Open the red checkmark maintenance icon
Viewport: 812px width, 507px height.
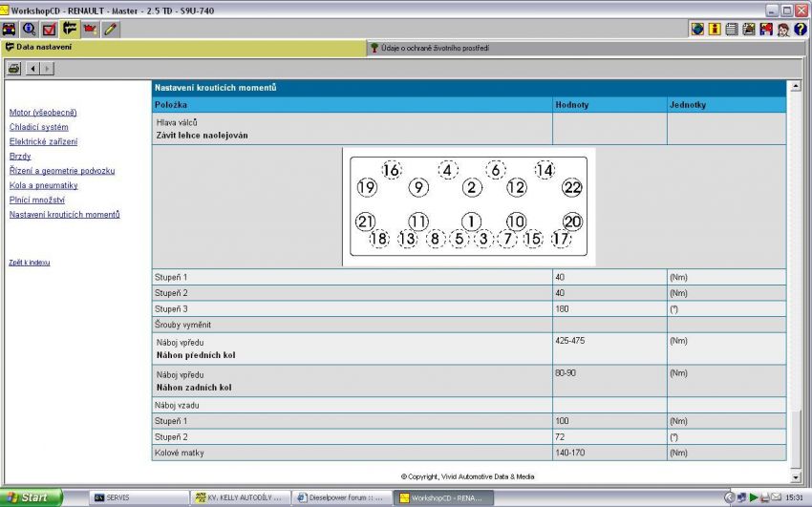point(49,29)
